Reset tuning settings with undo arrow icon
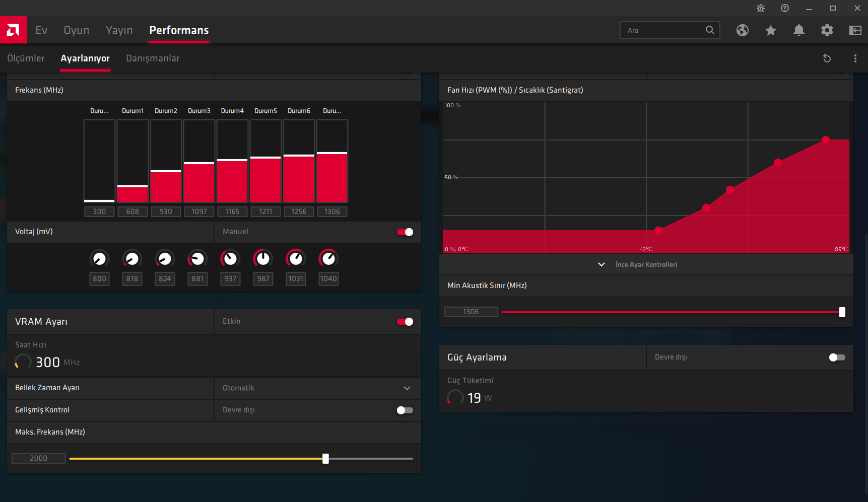Image resolution: width=868 pixels, height=502 pixels. coord(827,58)
